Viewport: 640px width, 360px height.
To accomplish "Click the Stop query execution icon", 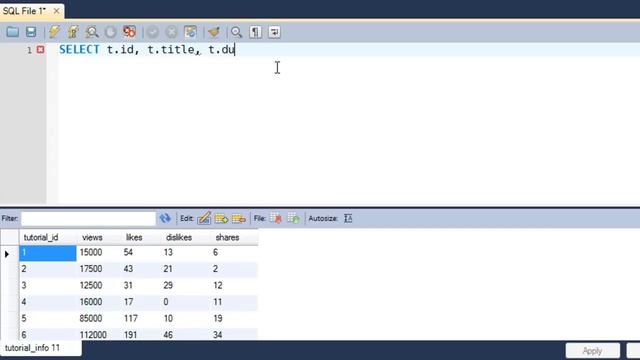I will pos(111,32).
